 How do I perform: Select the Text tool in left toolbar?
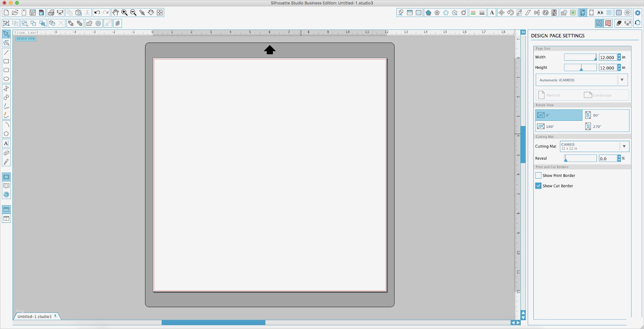click(6, 143)
